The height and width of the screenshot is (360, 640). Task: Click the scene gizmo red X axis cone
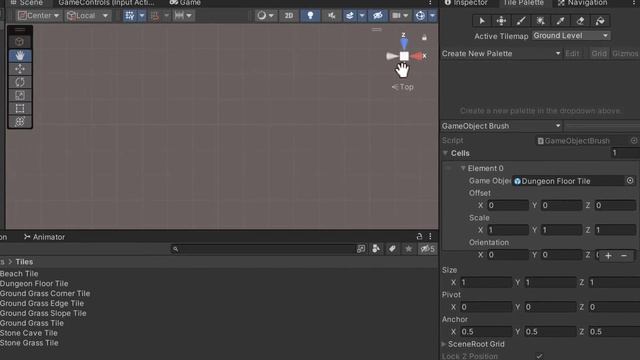[417, 56]
